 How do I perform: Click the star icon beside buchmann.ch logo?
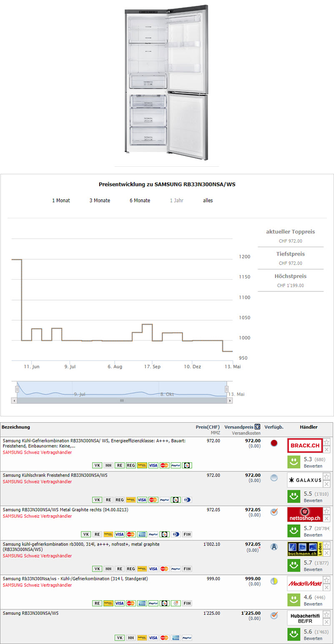coord(327,546)
